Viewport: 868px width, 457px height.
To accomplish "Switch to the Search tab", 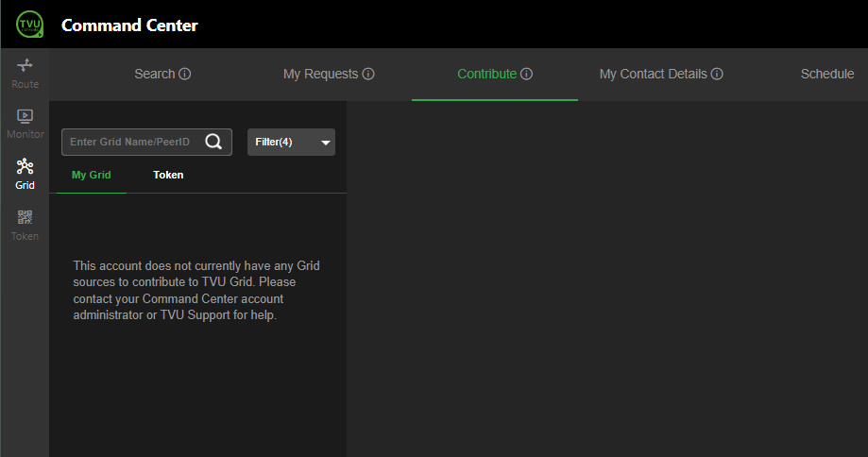I will click(155, 75).
